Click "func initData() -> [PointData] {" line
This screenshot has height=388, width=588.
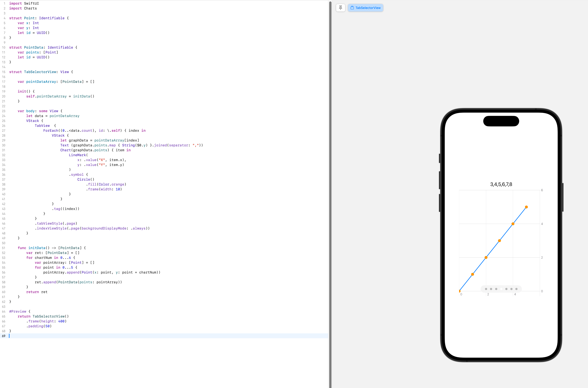tap(52, 248)
